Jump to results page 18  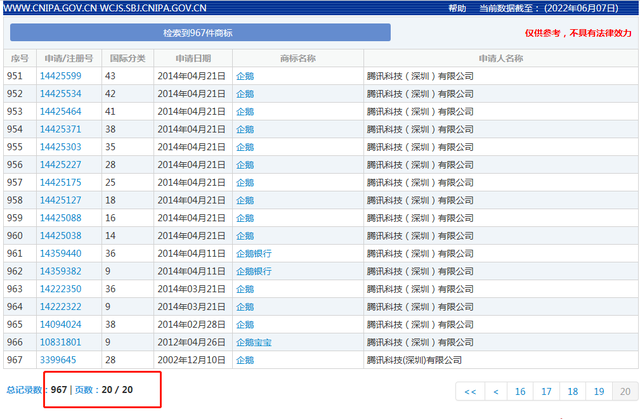tap(573, 392)
